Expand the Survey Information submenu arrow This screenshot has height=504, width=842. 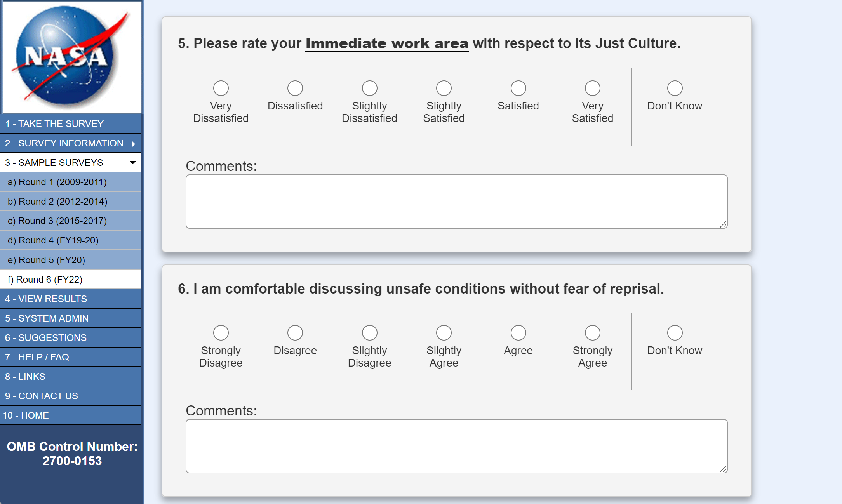coord(134,144)
